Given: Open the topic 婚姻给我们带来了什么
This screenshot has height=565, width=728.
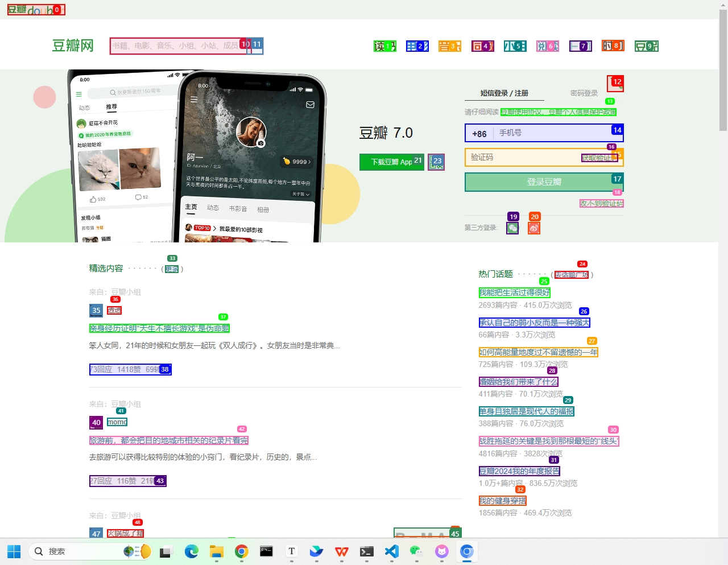Looking at the screenshot, I should coord(518,382).
